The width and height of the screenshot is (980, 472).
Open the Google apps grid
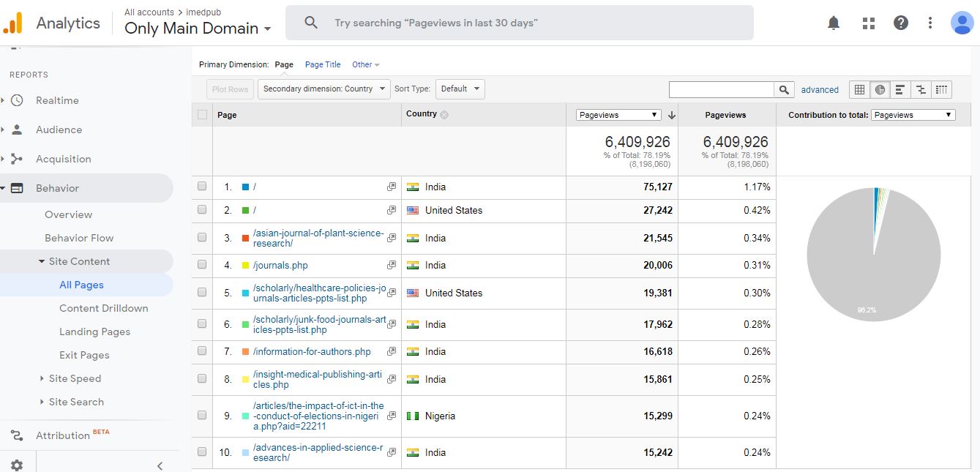tap(869, 23)
